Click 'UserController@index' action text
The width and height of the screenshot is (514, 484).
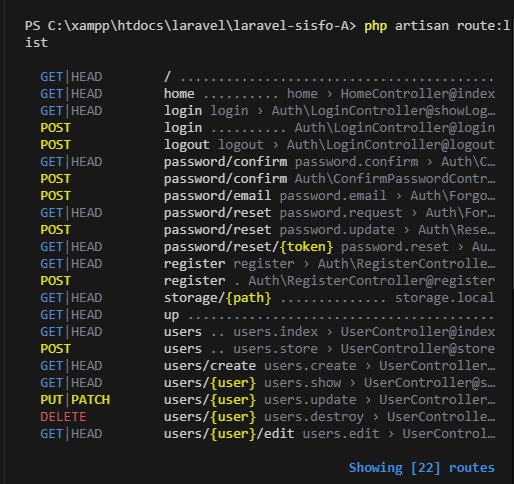click(x=418, y=332)
